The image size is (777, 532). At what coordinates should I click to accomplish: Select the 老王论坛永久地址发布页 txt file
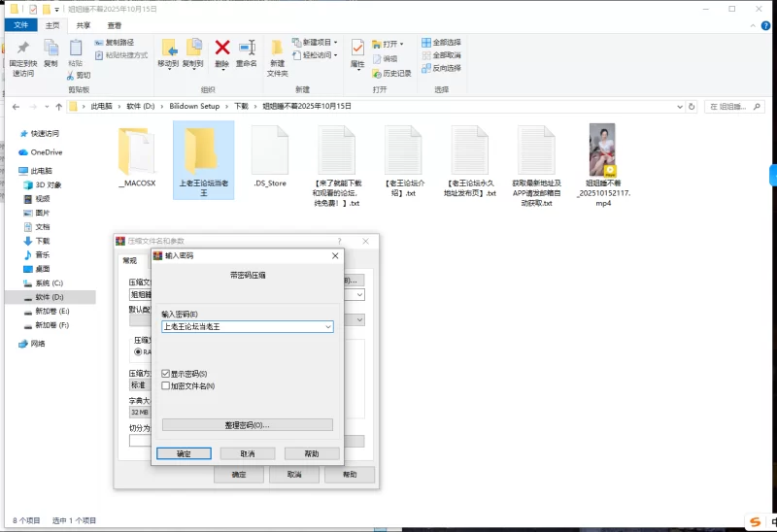470,161
